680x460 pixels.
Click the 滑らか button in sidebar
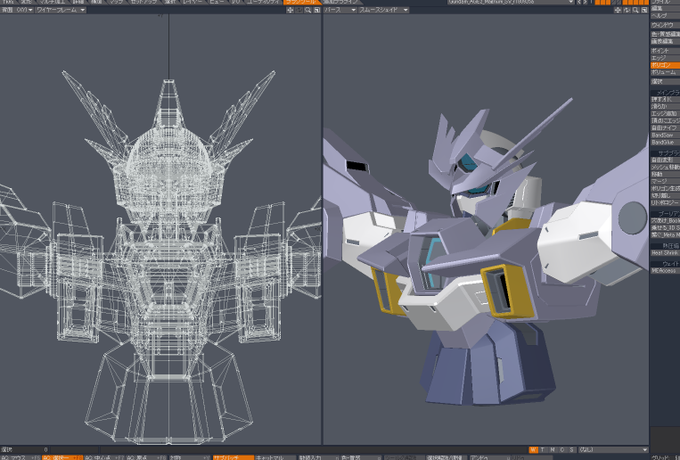665,106
